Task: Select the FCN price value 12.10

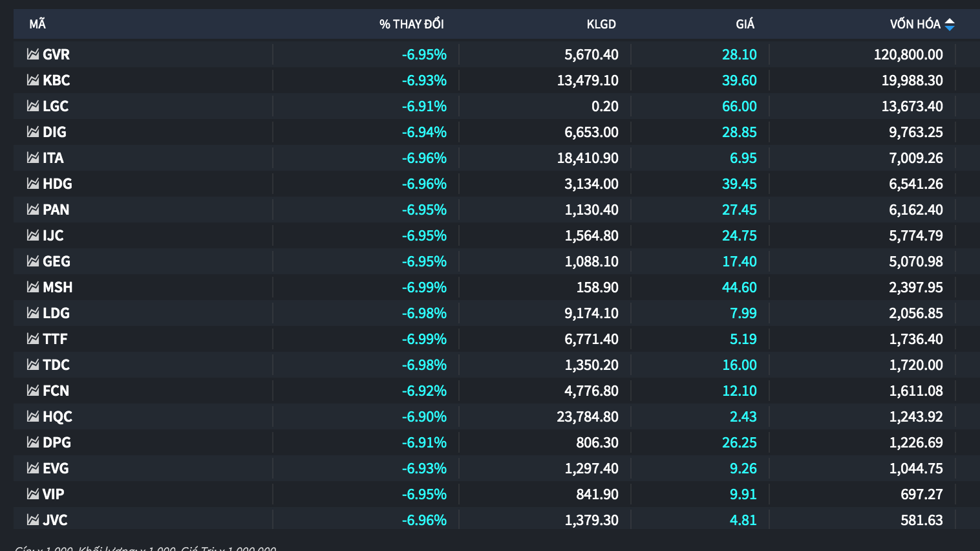Action: click(x=739, y=391)
